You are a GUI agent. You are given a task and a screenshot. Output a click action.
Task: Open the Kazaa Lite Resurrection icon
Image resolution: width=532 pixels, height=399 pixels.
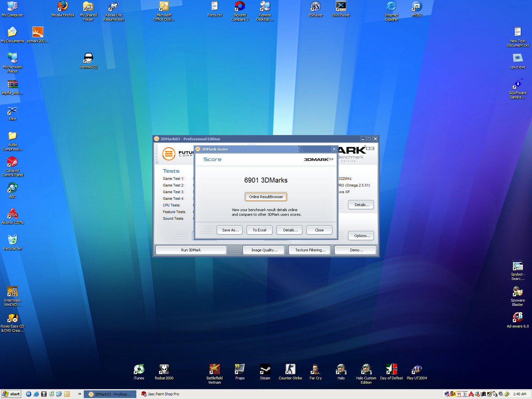[114, 11]
